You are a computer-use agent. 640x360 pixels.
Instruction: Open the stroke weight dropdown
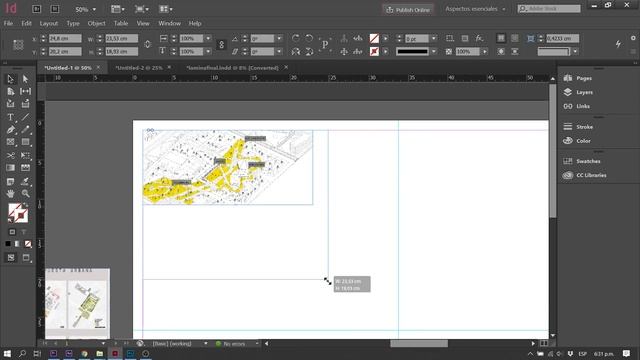[x=433, y=38]
